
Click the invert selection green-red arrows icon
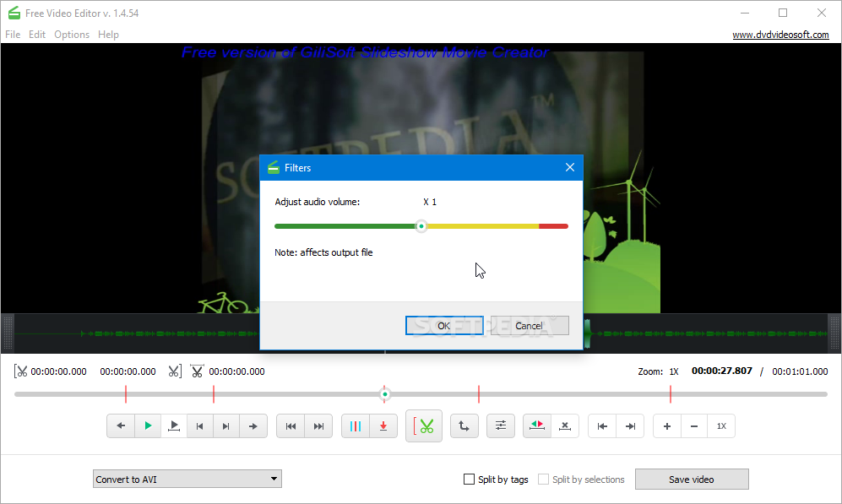pos(537,426)
